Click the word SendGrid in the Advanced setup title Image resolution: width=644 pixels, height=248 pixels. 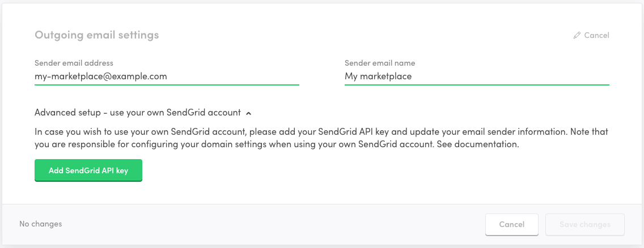tap(184, 112)
